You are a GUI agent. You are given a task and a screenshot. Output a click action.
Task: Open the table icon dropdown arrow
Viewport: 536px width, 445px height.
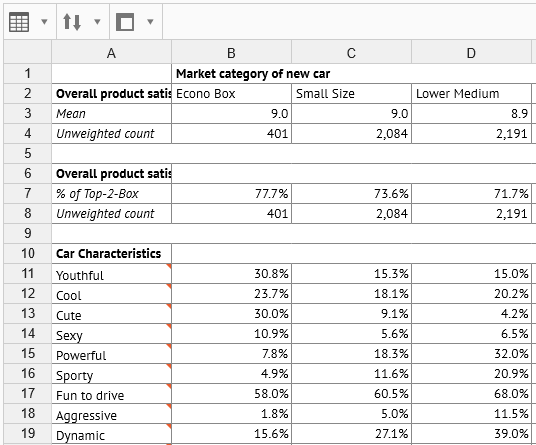(44, 22)
